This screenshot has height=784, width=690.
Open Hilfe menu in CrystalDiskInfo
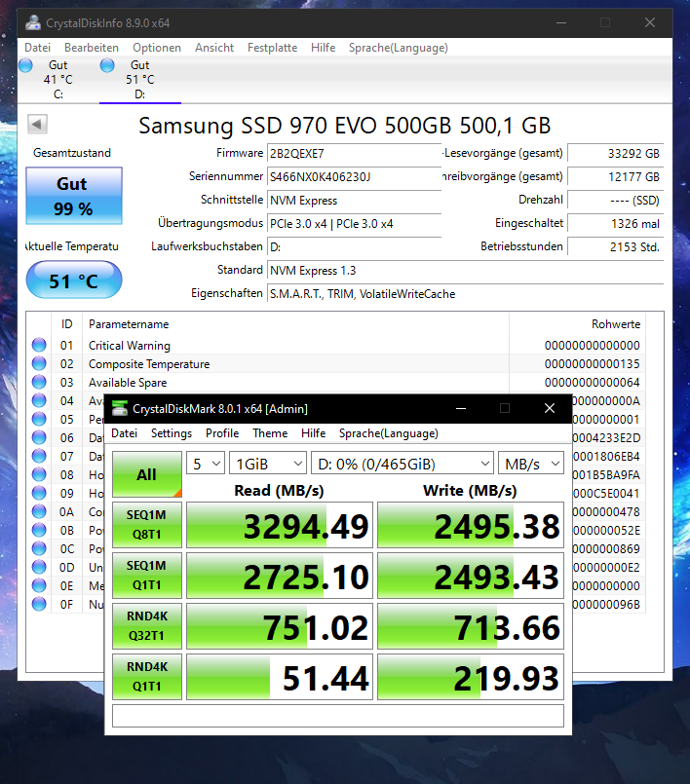[324, 48]
